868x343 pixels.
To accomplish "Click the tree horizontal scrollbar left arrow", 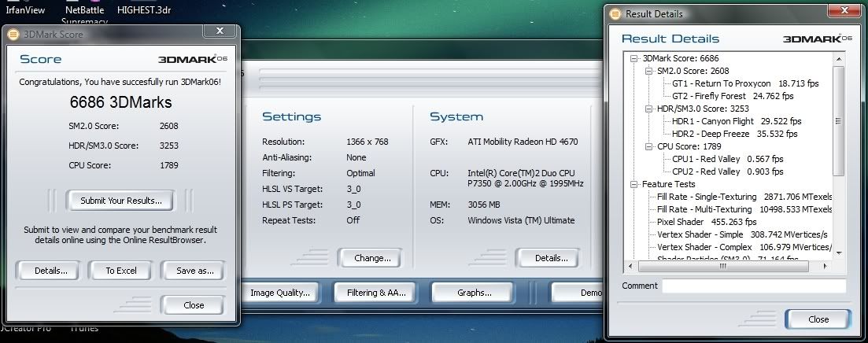I will (x=631, y=267).
